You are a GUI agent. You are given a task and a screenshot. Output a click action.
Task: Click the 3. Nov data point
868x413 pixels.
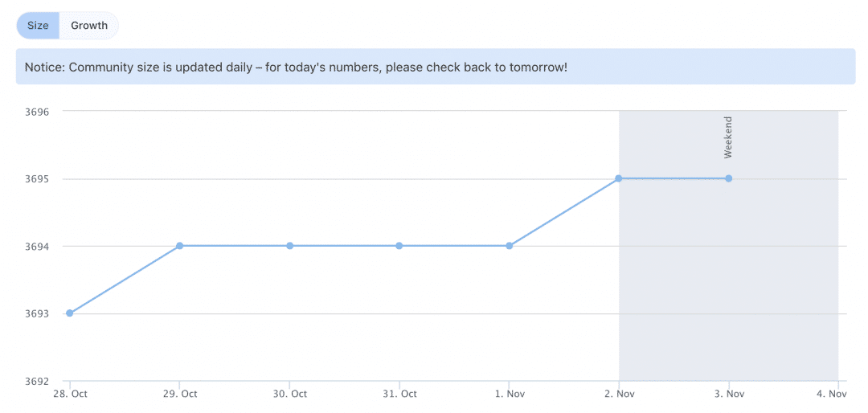(728, 178)
